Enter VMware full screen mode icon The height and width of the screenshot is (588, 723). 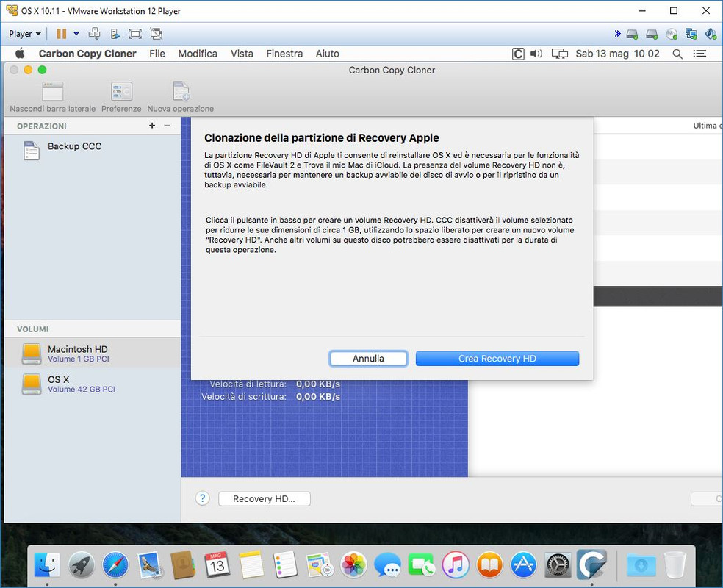135,34
